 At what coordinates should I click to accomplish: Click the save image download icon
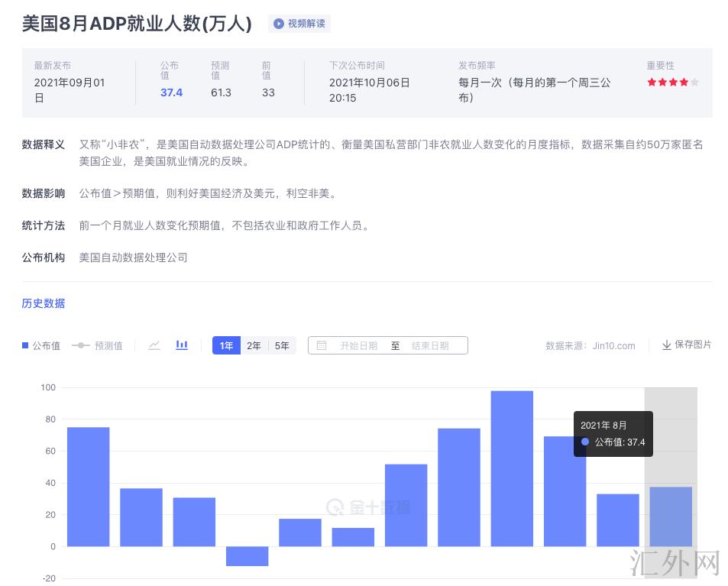click(x=666, y=345)
